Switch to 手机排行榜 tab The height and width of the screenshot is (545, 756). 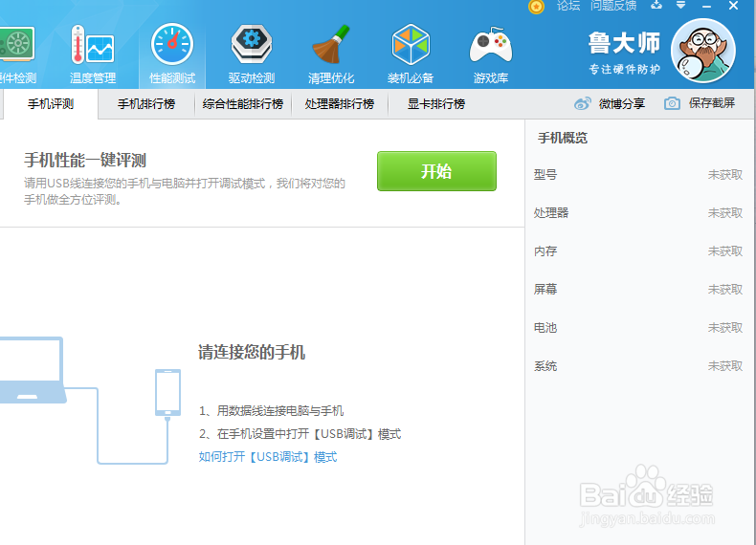pos(146,104)
